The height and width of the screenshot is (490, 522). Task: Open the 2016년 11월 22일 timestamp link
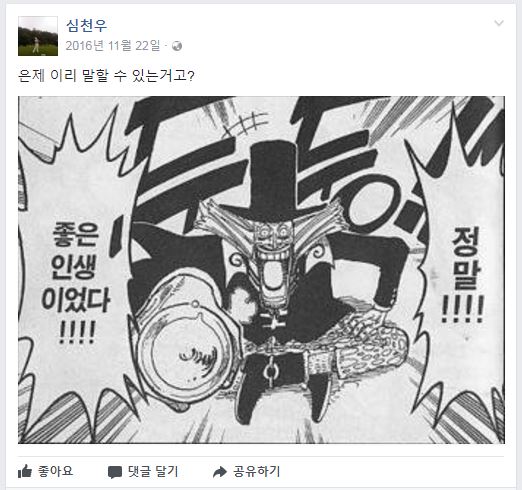coord(113,46)
